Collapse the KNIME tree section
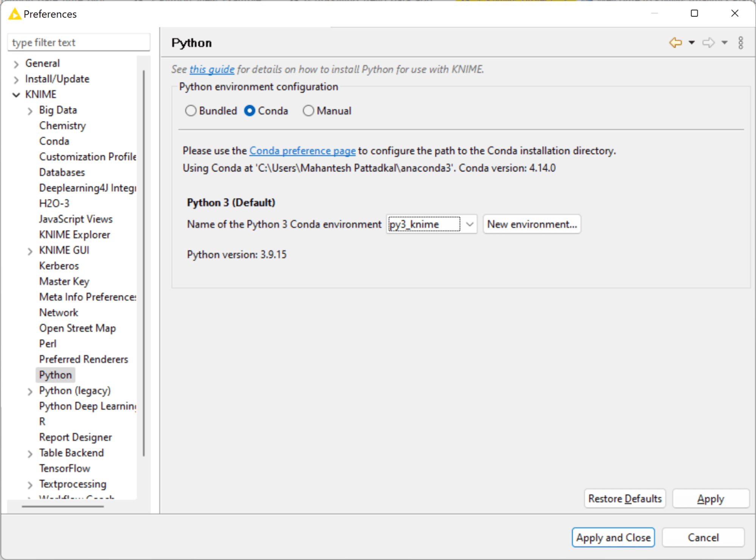The width and height of the screenshot is (756, 560). (16, 94)
